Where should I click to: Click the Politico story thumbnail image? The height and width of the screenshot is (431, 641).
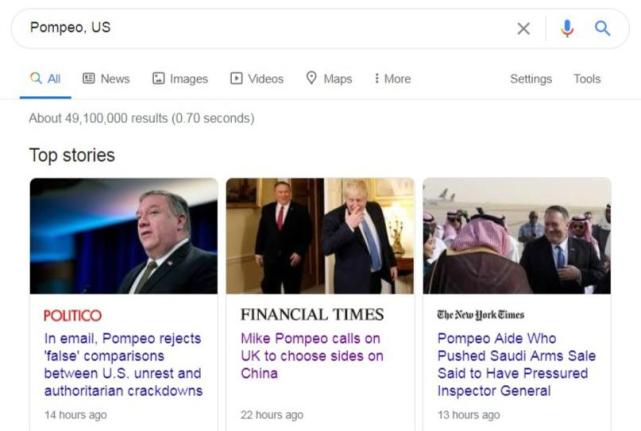pyautogui.click(x=124, y=235)
